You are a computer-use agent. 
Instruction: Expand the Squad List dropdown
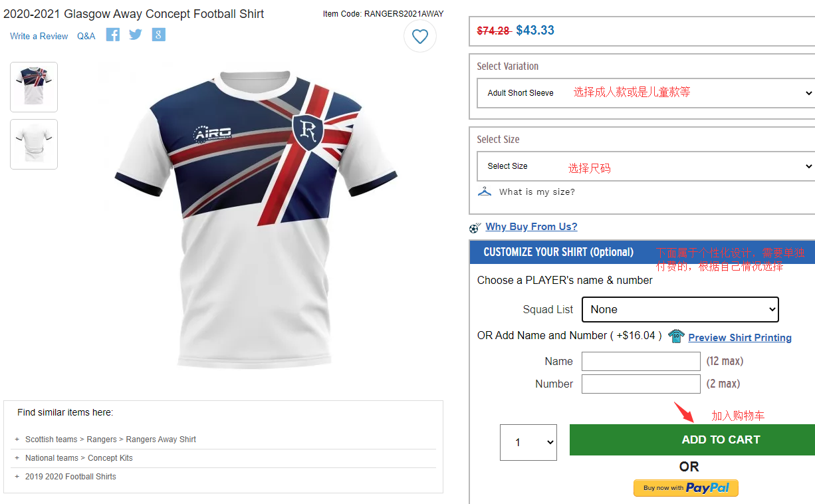coord(679,309)
